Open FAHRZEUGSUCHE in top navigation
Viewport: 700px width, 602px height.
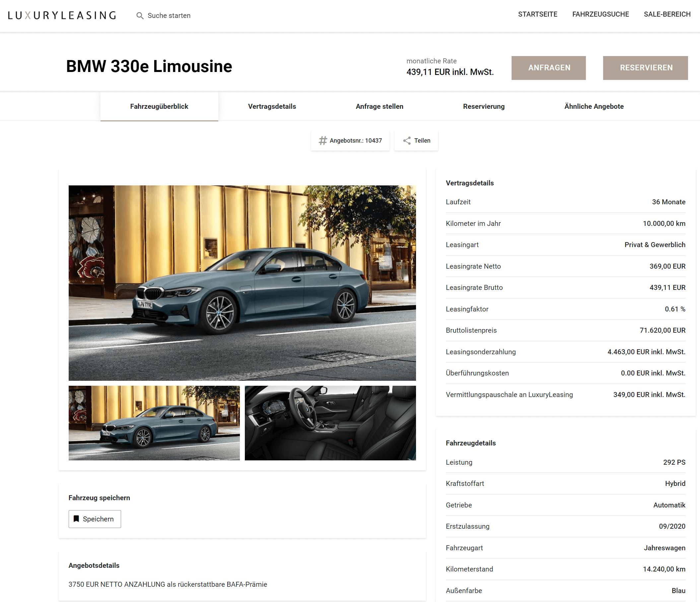click(x=600, y=14)
